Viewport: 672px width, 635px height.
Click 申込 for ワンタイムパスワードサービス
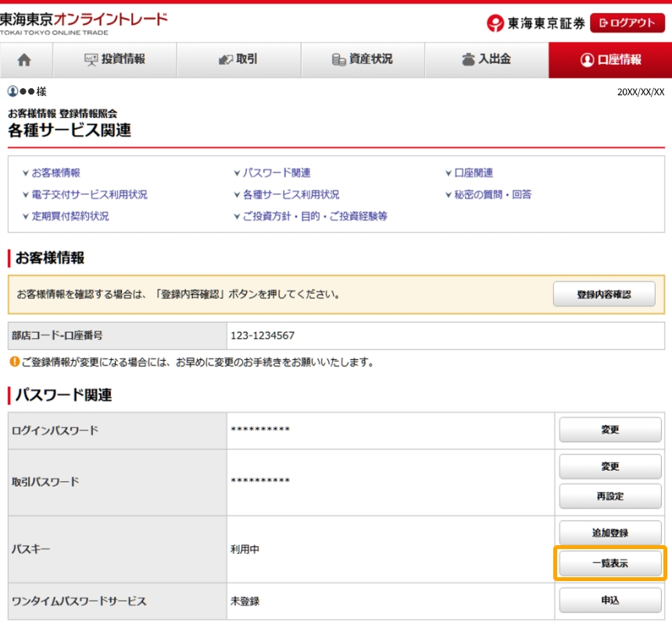coord(609,601)
